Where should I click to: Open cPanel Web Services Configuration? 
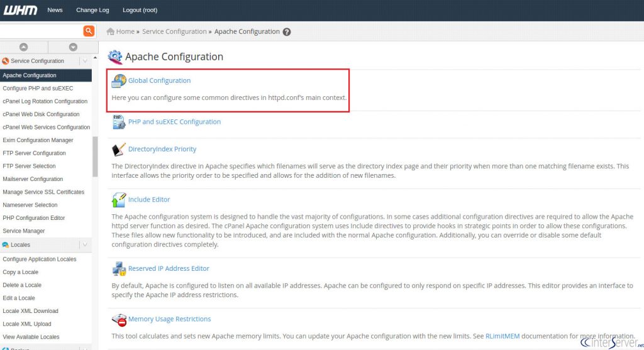(x=47, y=127)
